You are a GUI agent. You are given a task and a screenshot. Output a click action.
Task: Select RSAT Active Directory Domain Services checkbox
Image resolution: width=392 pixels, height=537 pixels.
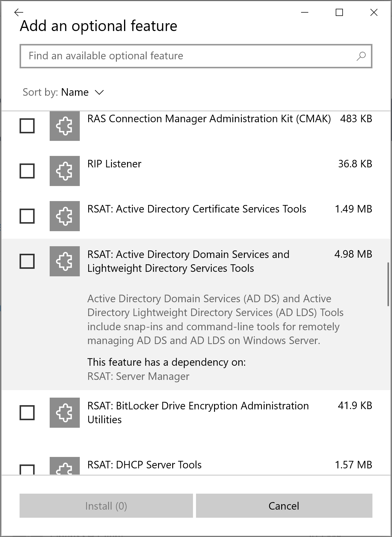pos(27,261)
